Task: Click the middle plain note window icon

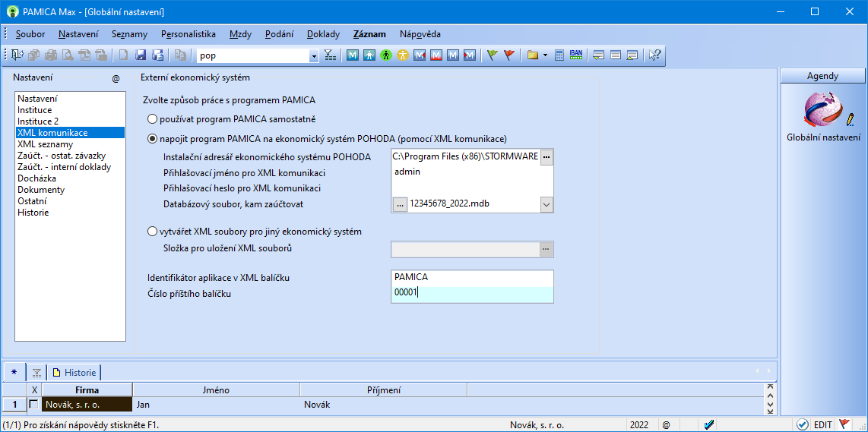Action: [x=616, y=55]
